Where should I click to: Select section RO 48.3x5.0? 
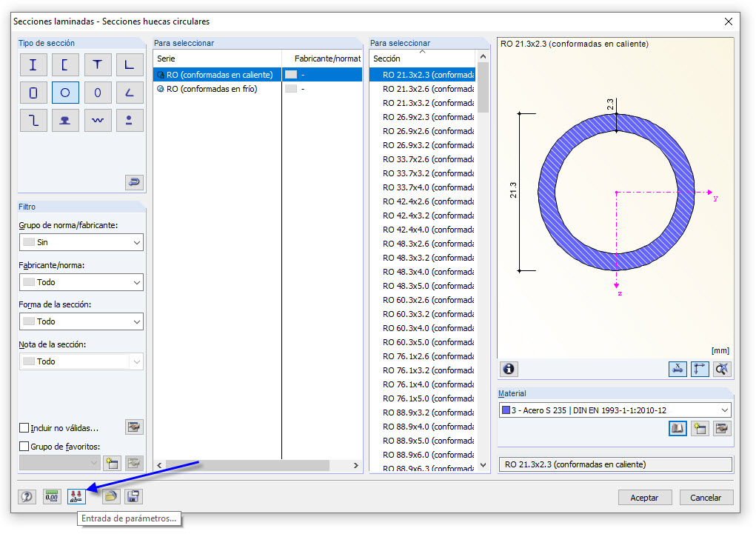[x=422, y=286]
